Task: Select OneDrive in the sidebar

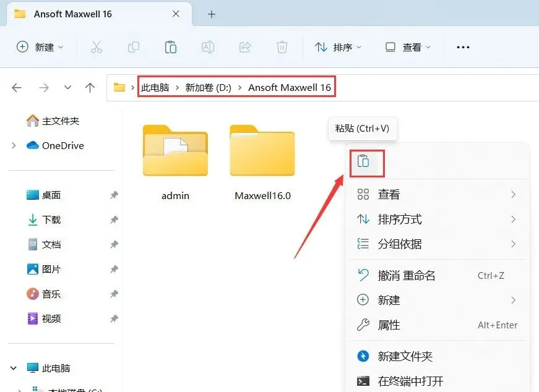Action: click(55, 146)
